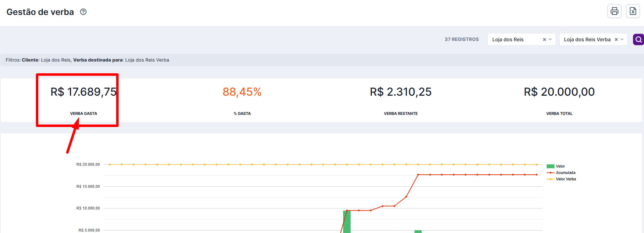This screenshot has height=233, width=644.
Task: Click the tall green bar in chart
Action: tap(347, 222)
